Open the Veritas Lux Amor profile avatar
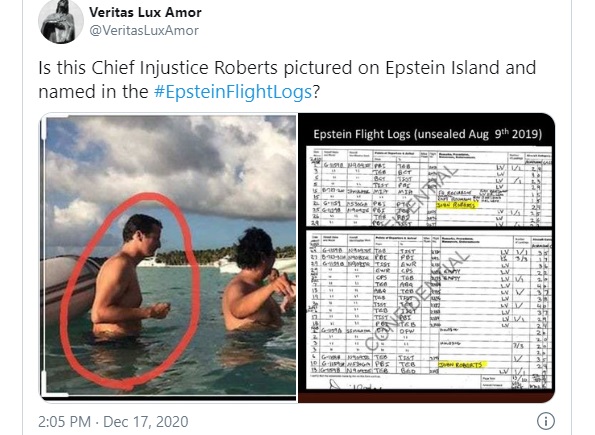Screen dimensions: 595x435 61,21
